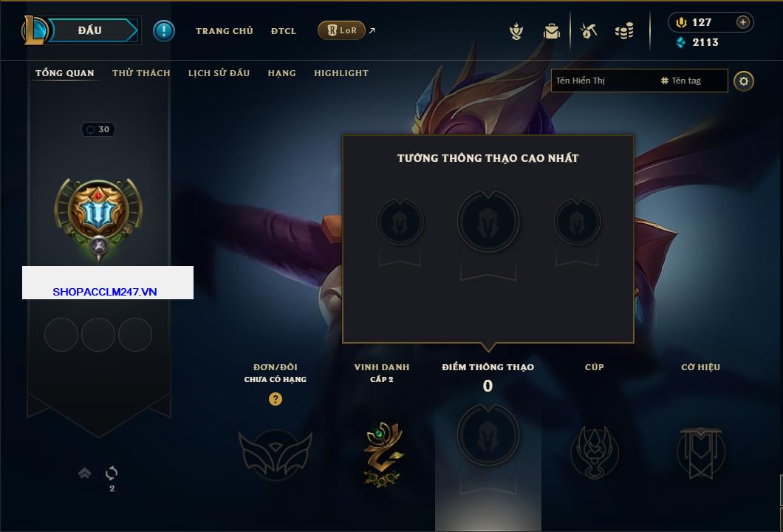Select the VINH DANH honor emblem
Viewport: 783px width, 532px height.
coord(383,454)
